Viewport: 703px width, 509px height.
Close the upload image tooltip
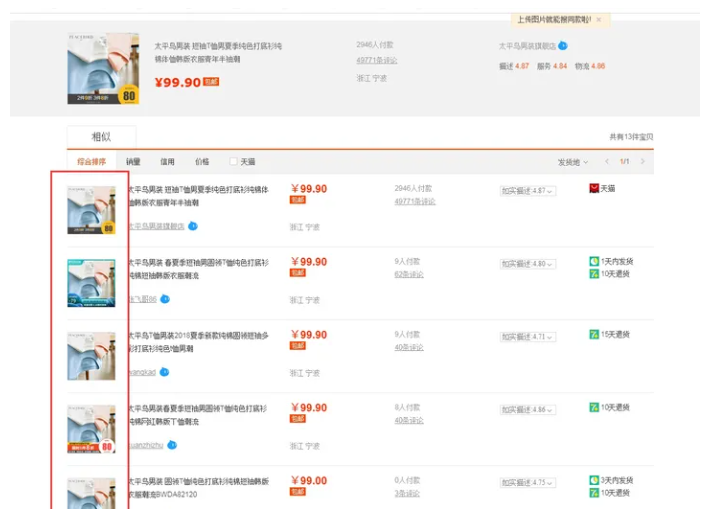[x=599, y=19]
